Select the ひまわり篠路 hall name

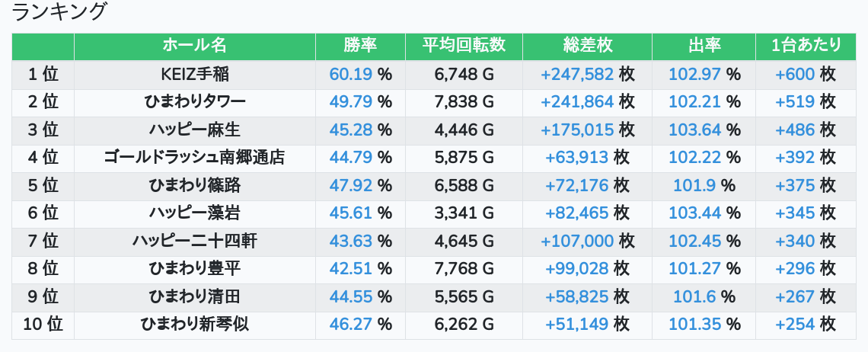coord(194,185)
